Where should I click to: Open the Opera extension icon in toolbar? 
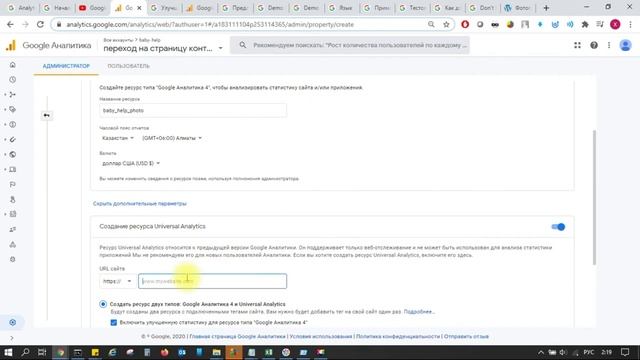(465, 24)
